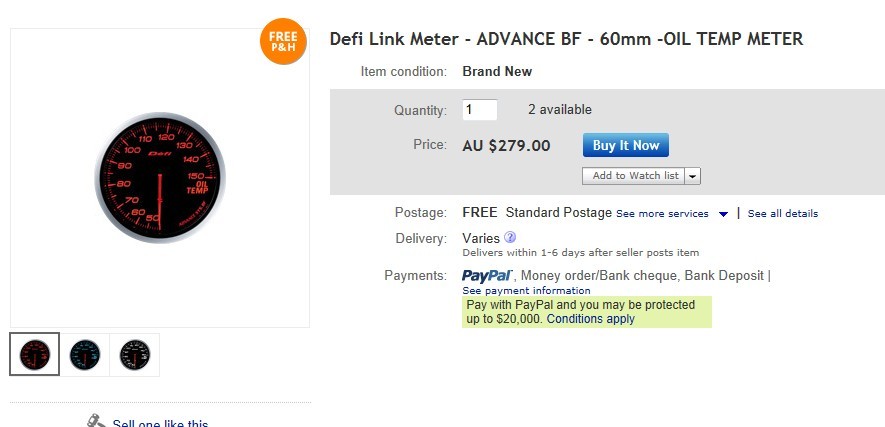Click the Conditions apply link
The width and height of the screenshot is (885, 427).
(x=591, y=319)
